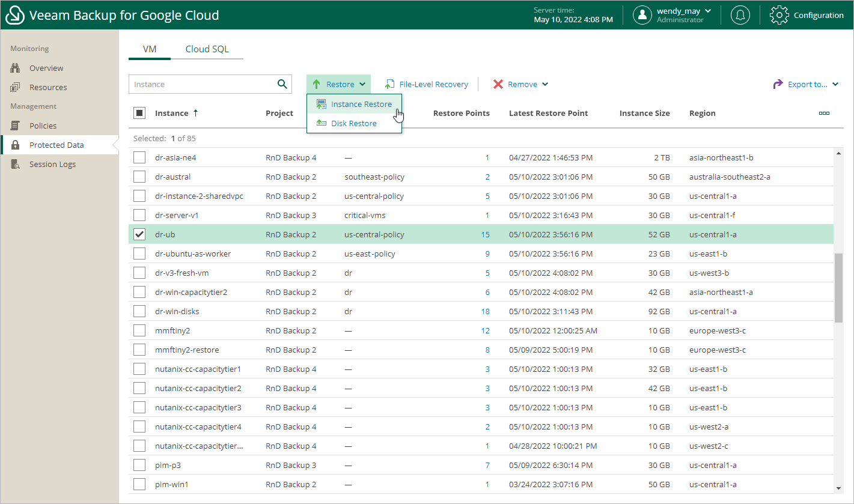Open the 12 restore points for mmftiny2
This screenshot has height=504, width=854.
[485, 330]
